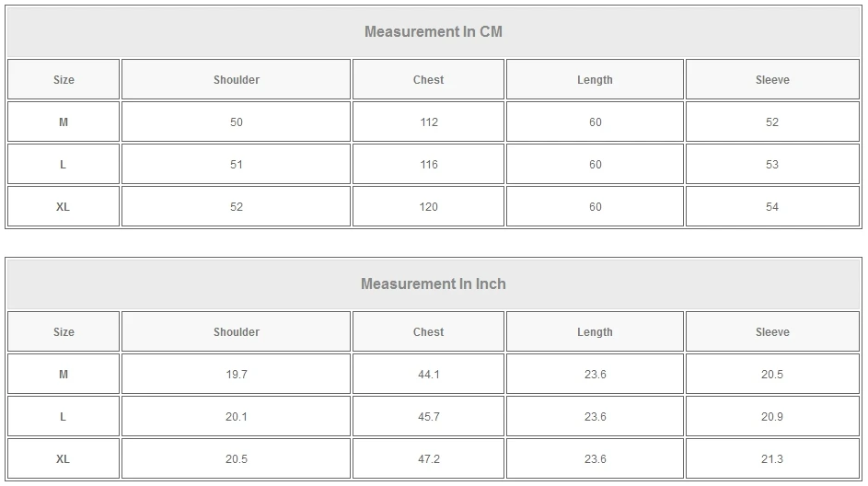
Task: Select Shoulder column header in Inch table
Action: [x=237, y=332]
